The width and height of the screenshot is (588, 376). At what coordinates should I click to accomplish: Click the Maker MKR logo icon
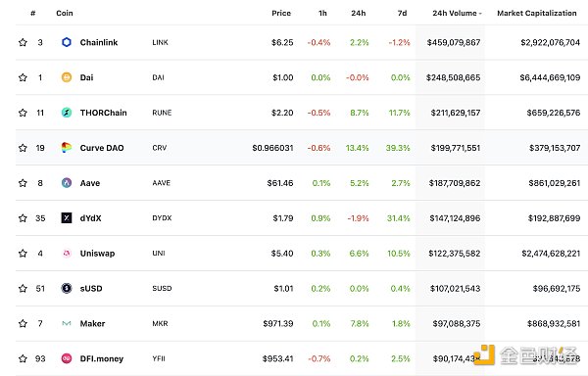pos(67,323)
